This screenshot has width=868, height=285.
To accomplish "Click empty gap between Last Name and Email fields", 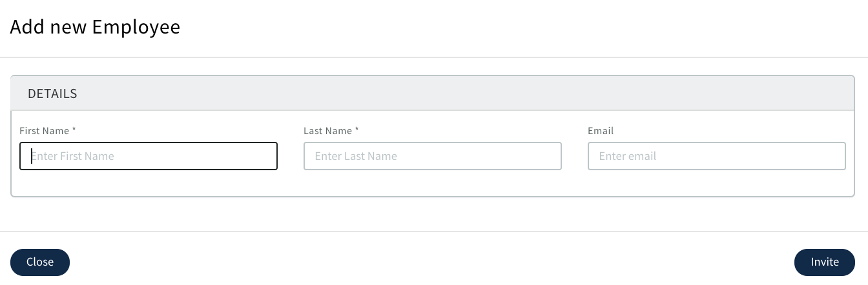I will point(575,156).
